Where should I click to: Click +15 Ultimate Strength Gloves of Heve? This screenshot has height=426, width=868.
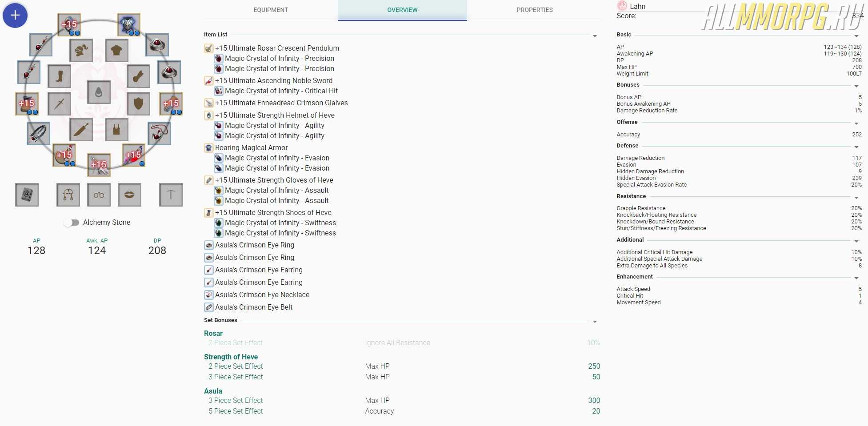click(x=274, y=180)
